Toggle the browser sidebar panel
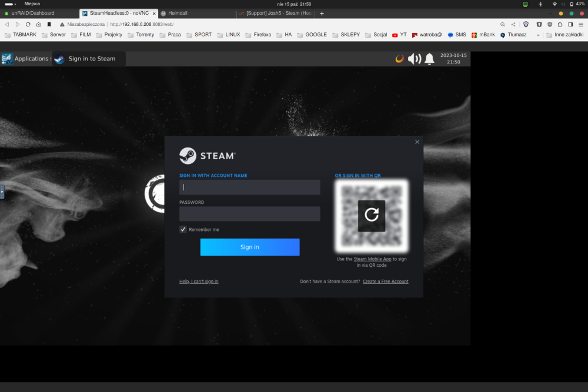Viewport: 588px width, 392px height. tap(570, 24)
